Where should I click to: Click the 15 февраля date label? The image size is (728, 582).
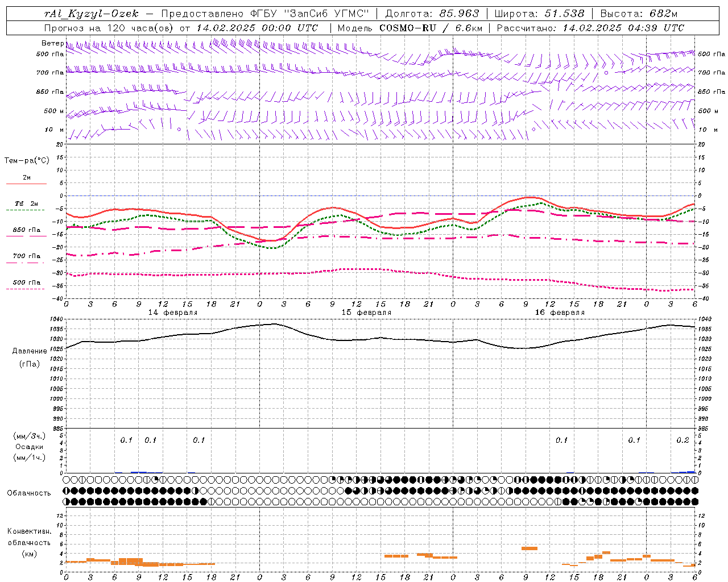366,313
